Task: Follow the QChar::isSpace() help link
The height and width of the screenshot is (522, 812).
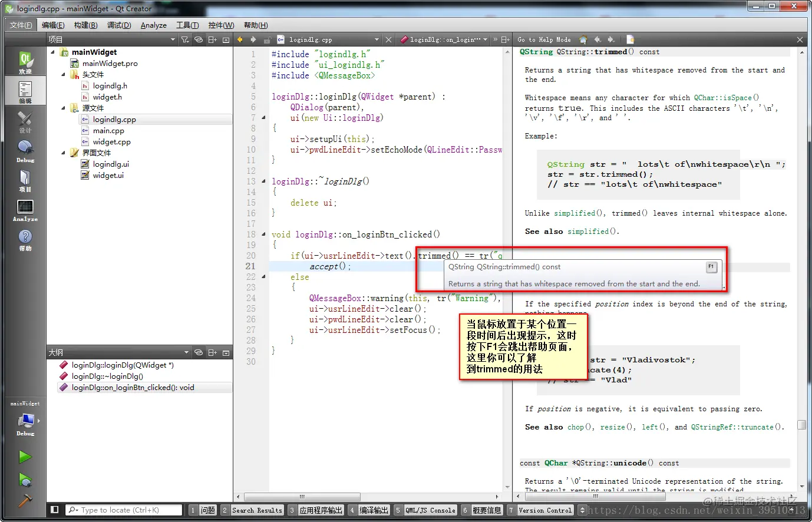Action: pyautogui.click(x=726, y=98)
